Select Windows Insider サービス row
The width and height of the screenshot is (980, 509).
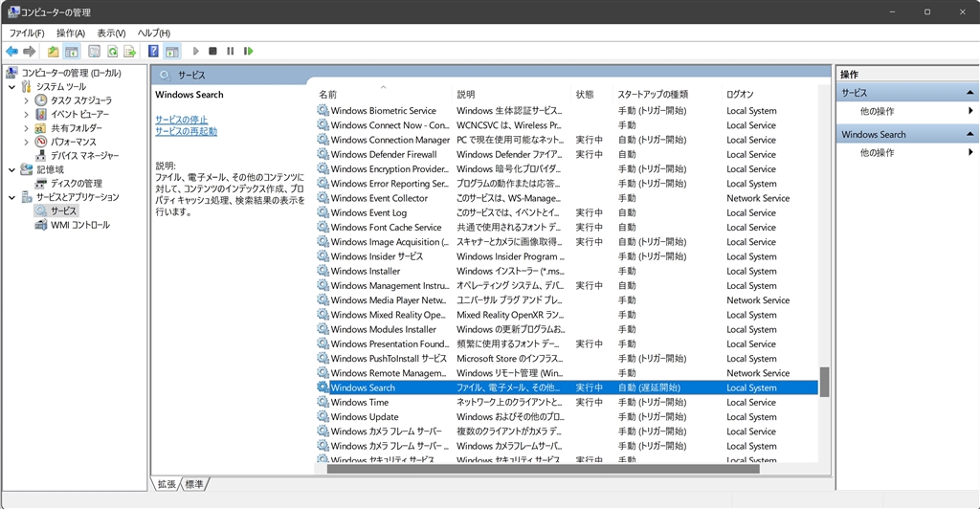pyautogui.click(x=567, y=256)
